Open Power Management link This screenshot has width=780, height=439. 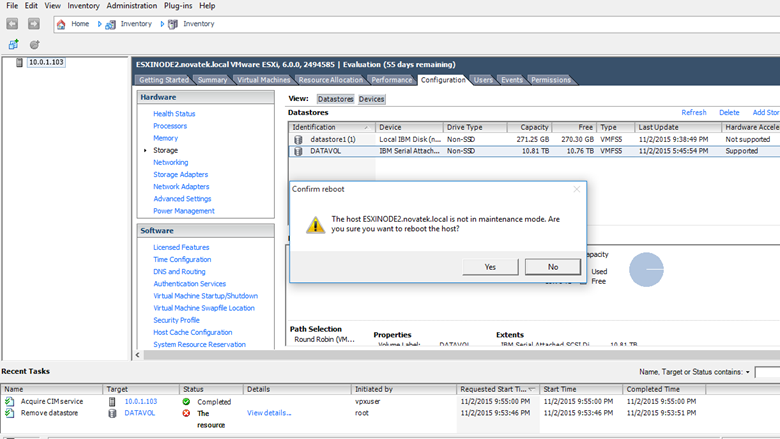tap(184, 211)
